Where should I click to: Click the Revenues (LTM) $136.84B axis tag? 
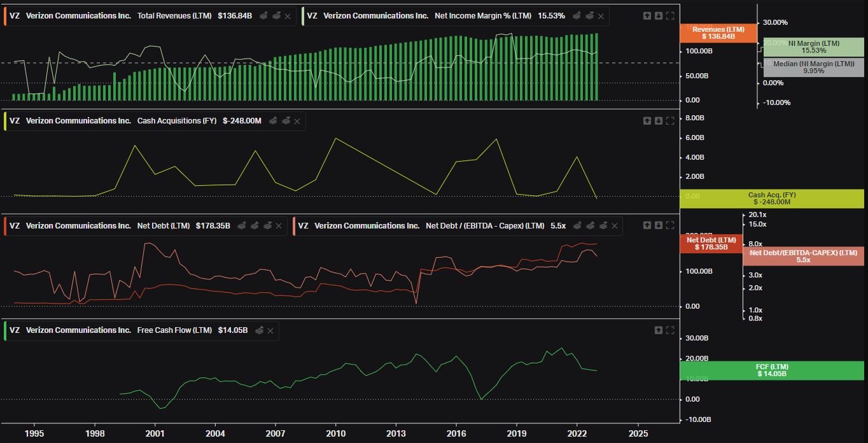(718, 33)
